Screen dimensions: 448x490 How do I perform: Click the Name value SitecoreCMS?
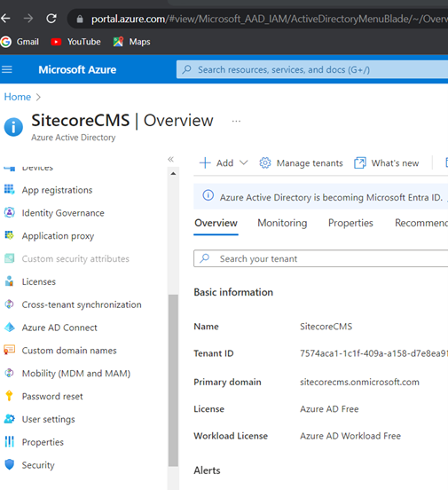(326, 327)
